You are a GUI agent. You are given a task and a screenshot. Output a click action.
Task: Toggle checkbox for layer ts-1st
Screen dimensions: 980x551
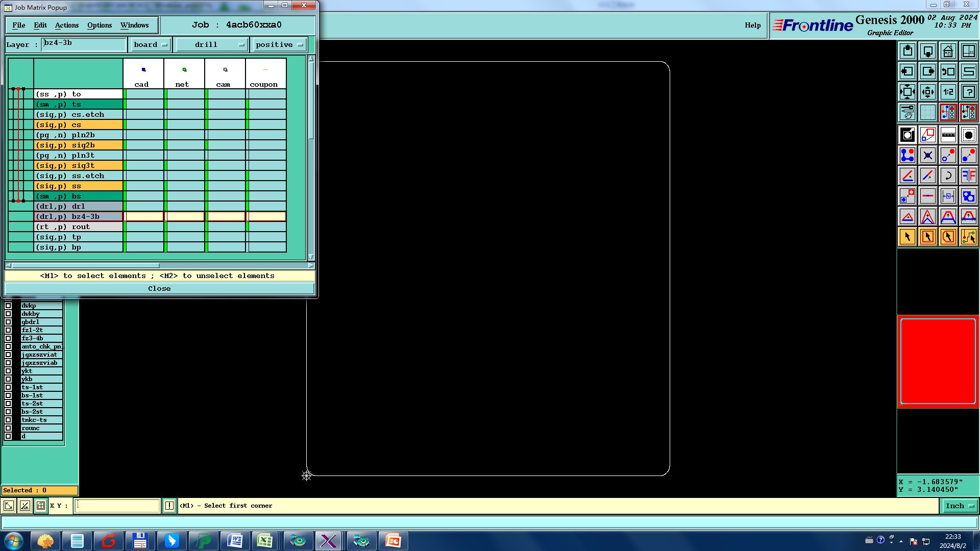[8, 387]
